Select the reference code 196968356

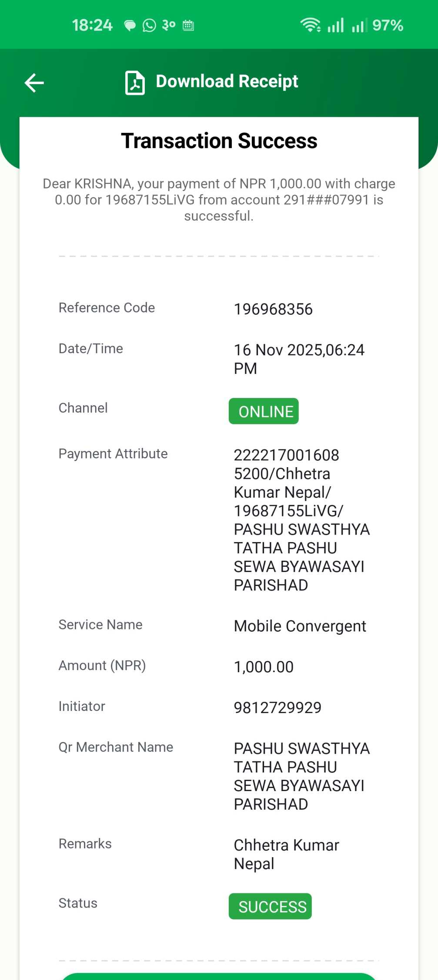pos(273,309)
